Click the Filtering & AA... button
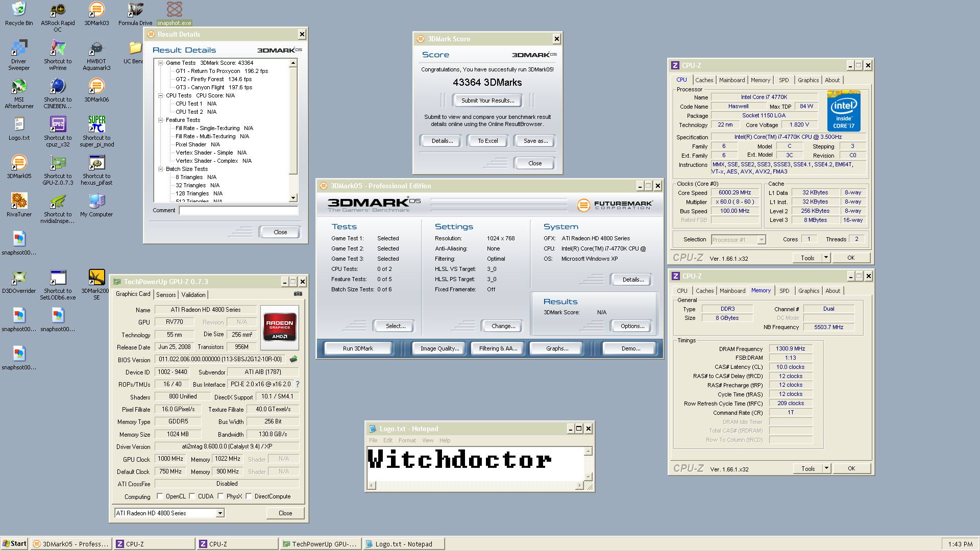 point(498,348)
